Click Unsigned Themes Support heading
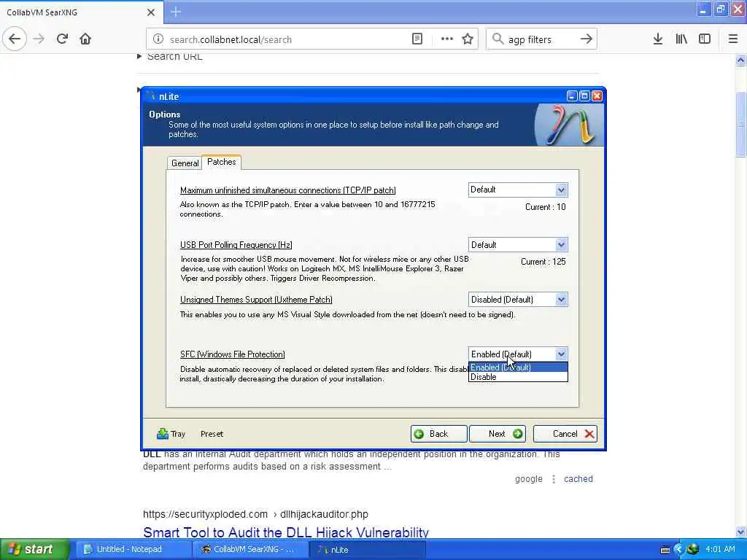The width and height of the screenshot is (747, 560). 256,300
